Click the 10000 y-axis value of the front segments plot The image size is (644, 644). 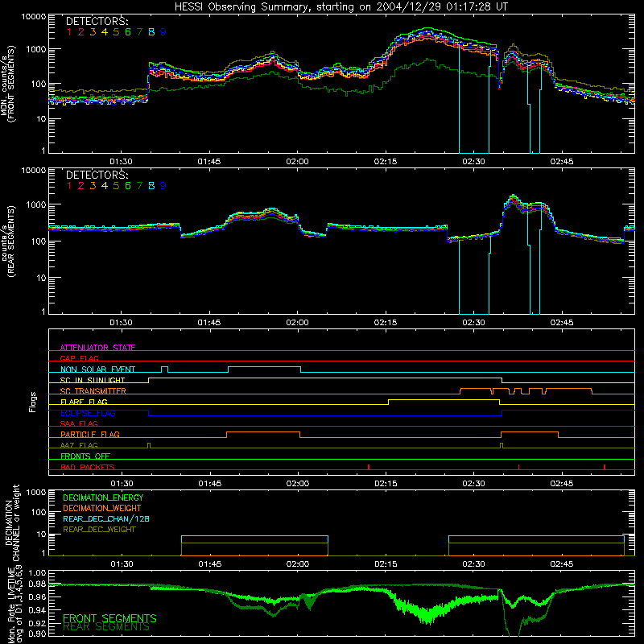[34, 17]
